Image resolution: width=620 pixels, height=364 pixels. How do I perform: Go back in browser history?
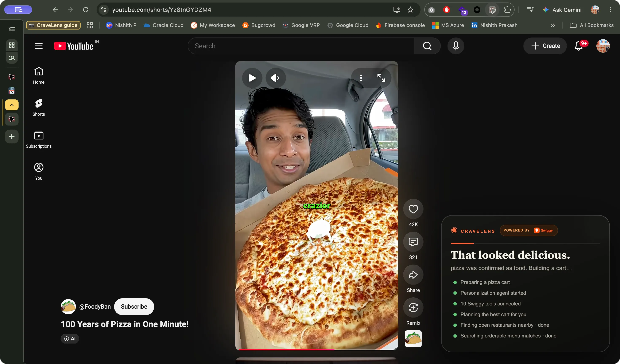55,10
